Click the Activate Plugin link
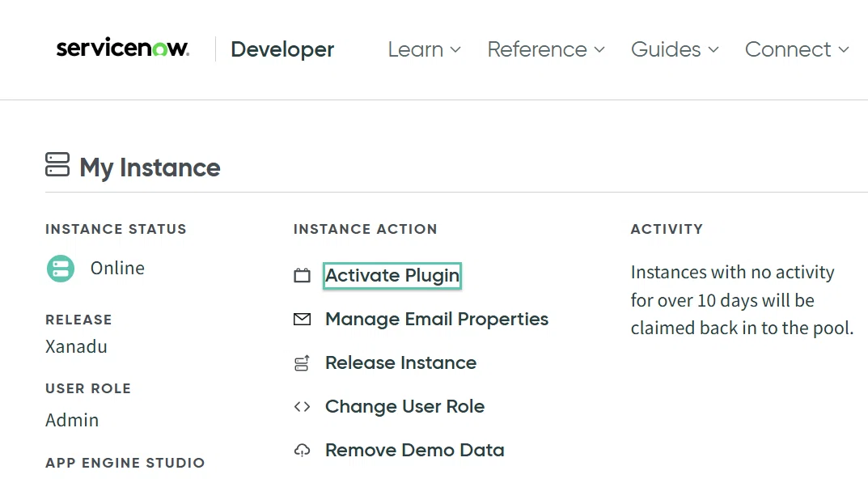This screenshot has height=483, width=868. tap(392, 275)
